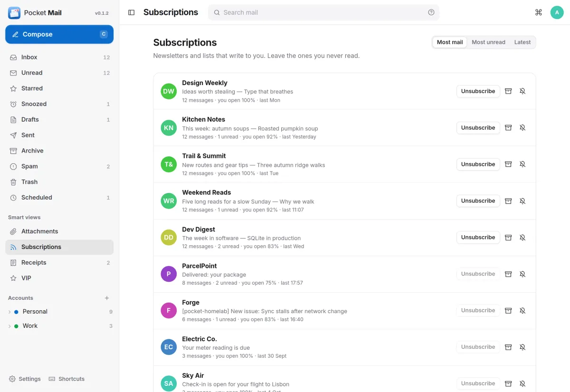Mute Kitchen Notes notifications
Viewport: 570px width, 392px height.
pos(522,128)
